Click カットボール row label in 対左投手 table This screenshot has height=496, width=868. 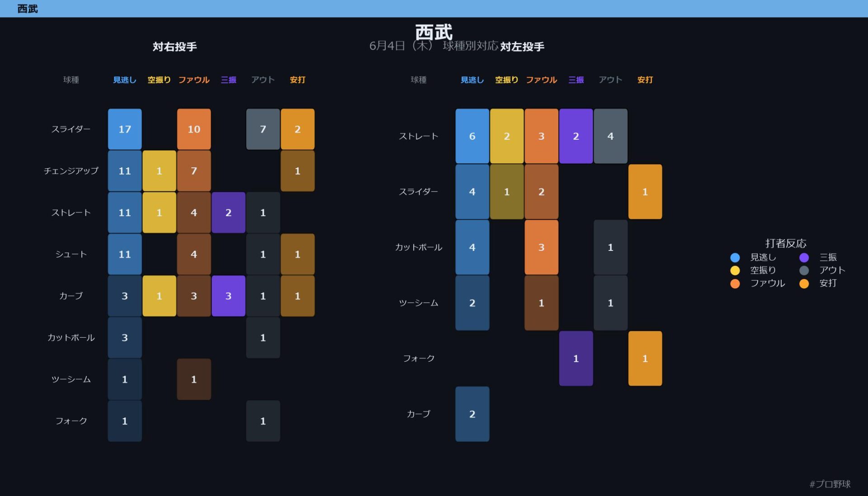point(419,247)
